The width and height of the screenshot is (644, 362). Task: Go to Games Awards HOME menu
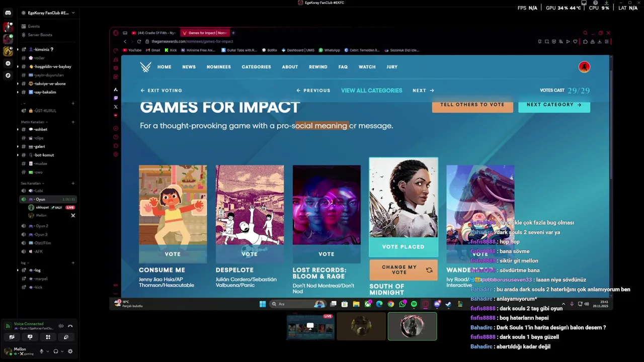164,67
